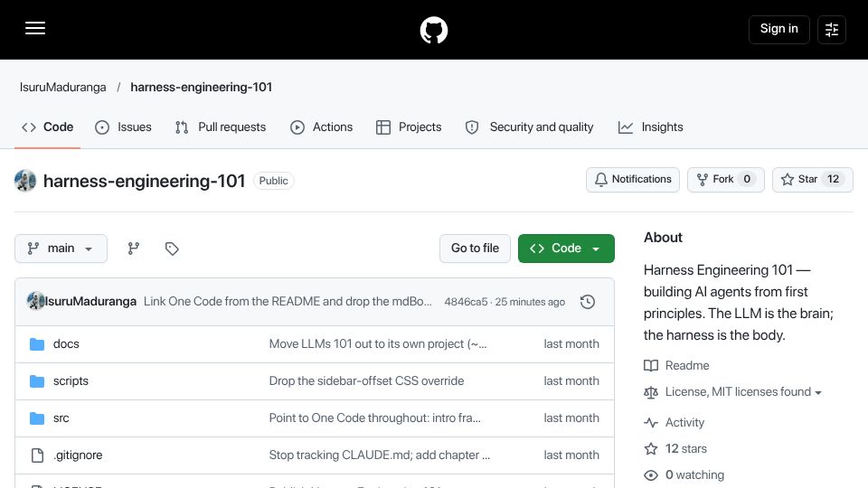Click the Sign in button

pyautogui.click(x=778, y=29)
